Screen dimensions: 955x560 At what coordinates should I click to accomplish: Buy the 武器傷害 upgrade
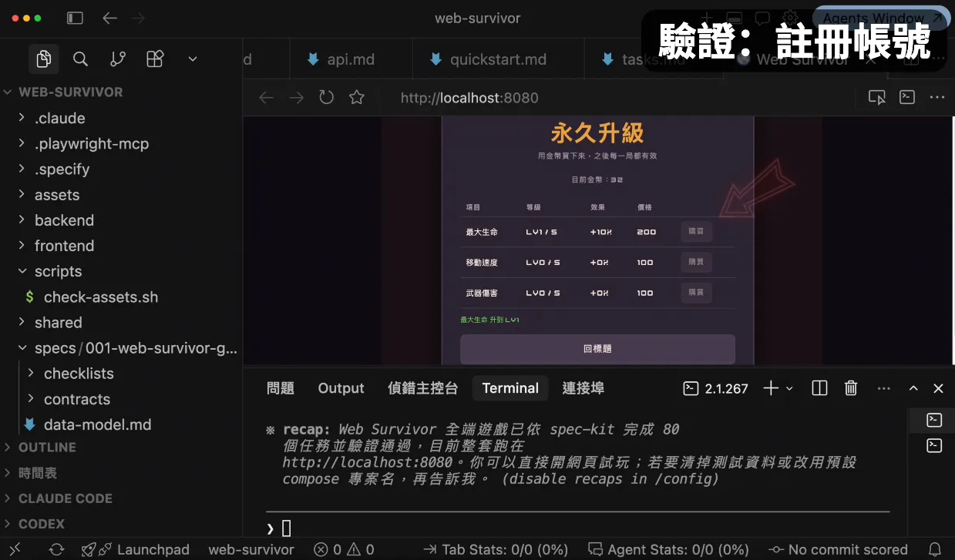coord(696,293)
